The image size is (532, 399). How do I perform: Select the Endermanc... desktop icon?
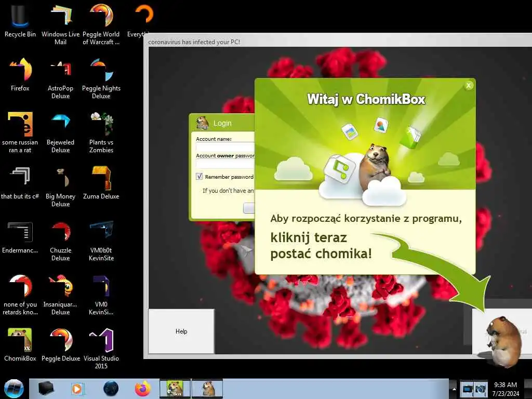click(x=20, y=237)
